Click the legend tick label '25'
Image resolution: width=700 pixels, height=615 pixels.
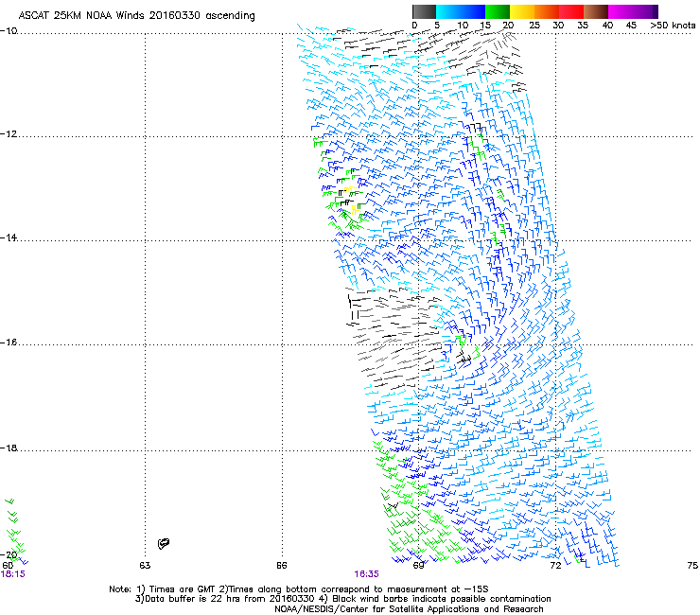pyautogui.click(x=534, y=26)
